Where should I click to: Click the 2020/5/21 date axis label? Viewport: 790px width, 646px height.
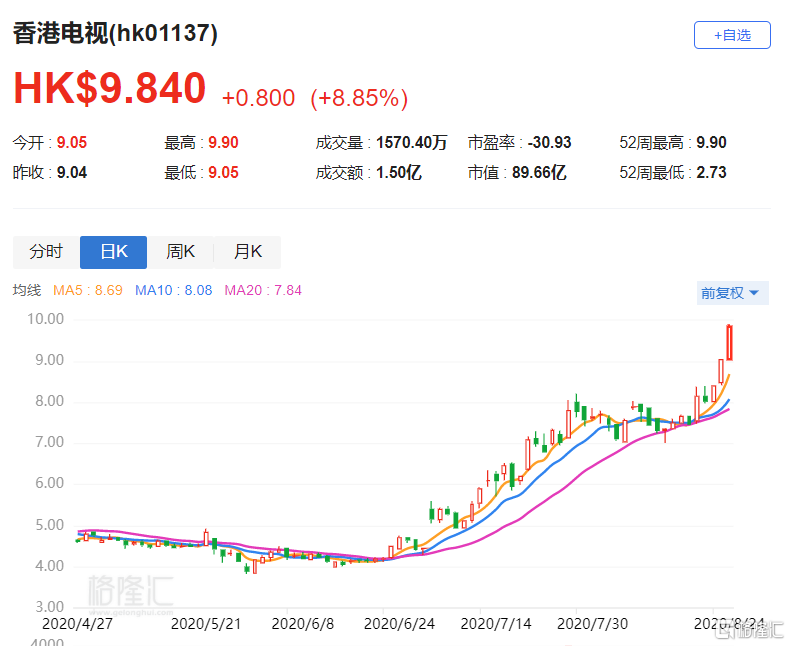(x=206, y=624)
